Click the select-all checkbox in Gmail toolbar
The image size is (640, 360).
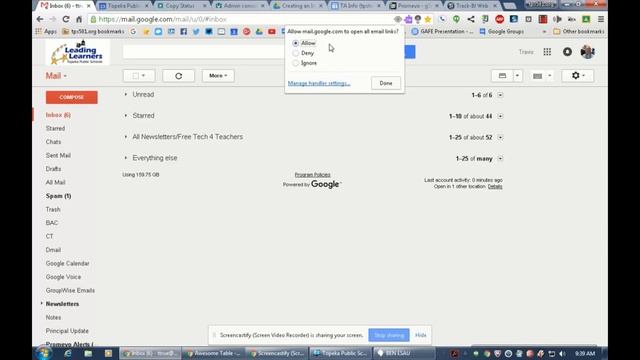[x=136, y=76]
